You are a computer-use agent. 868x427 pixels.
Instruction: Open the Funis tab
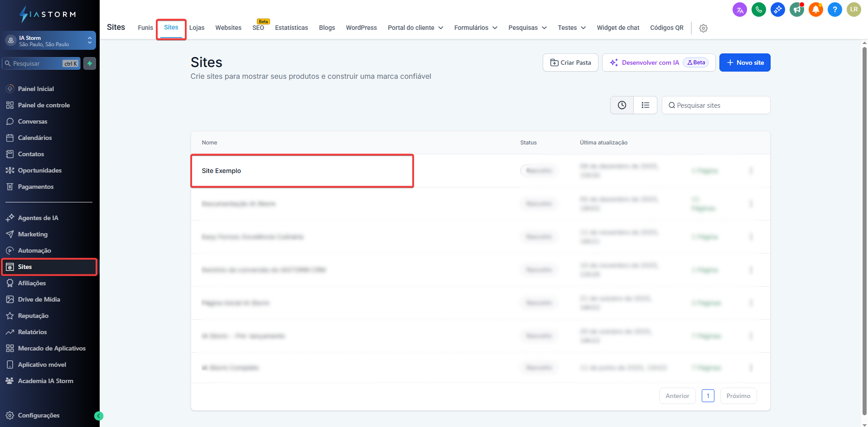(x=145, y=28)
